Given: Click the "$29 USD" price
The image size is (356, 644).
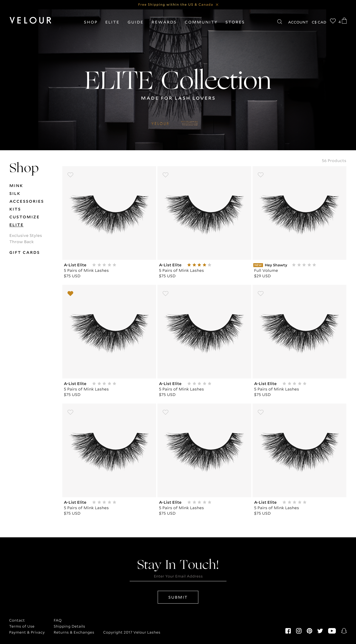Looking at the screenshot, I should pos(262,276).
